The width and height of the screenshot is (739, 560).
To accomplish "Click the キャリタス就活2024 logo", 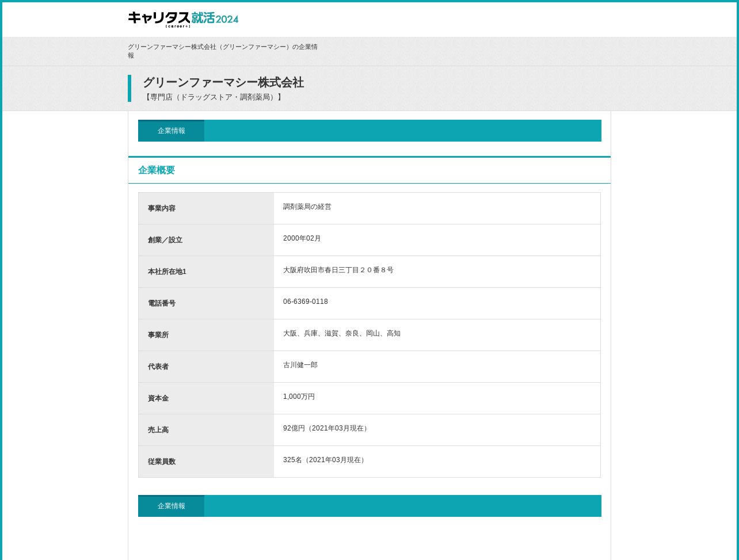I will 183,19.
